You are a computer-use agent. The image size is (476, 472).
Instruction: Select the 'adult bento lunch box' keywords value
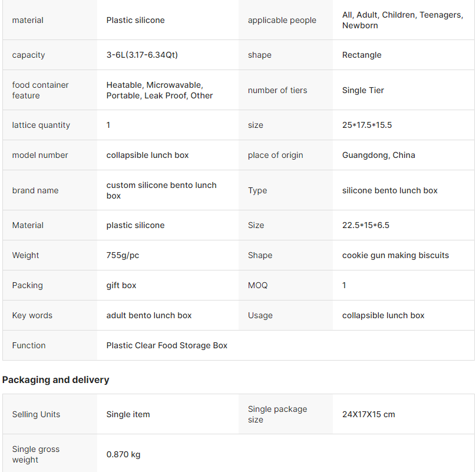point(149,315)
